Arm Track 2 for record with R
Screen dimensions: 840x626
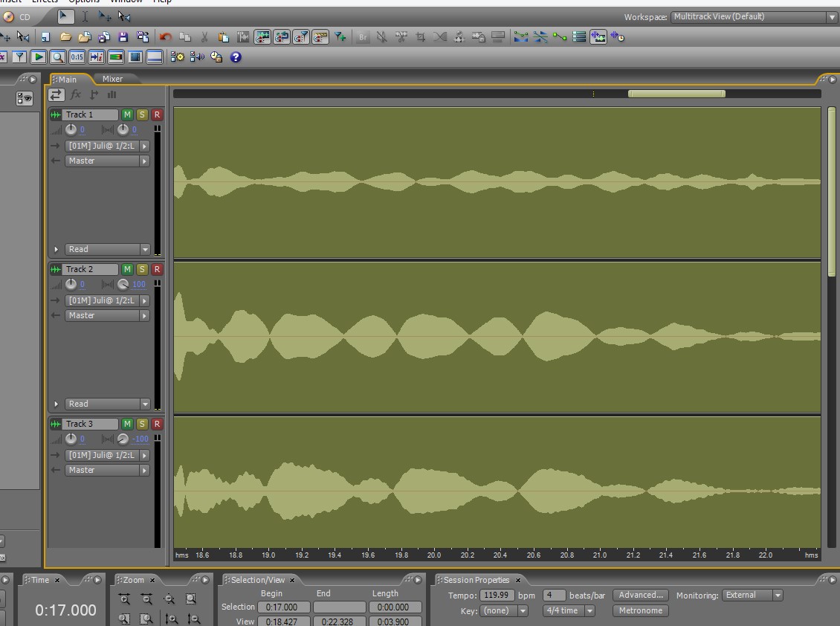(x=157, y=269)
